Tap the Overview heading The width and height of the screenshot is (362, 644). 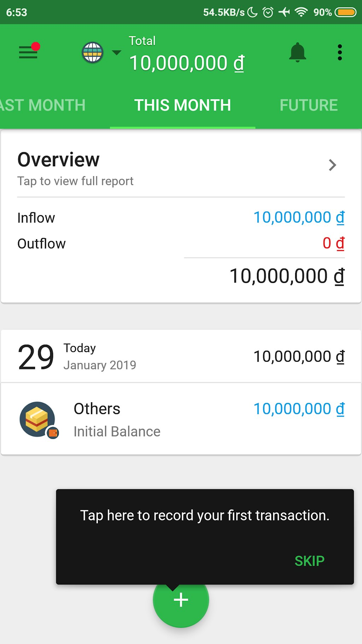pyautogui.click(x=59, y=160)
